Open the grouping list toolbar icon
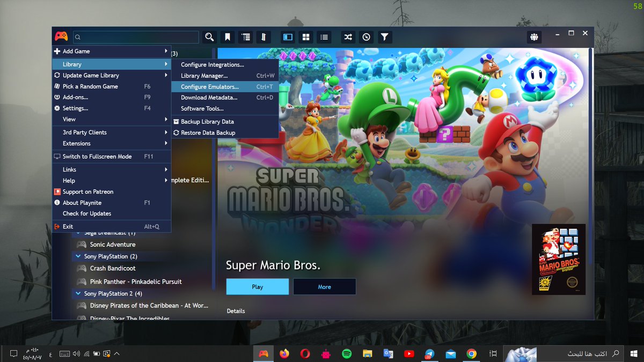644x362 pixels. [x=246, y=37]
